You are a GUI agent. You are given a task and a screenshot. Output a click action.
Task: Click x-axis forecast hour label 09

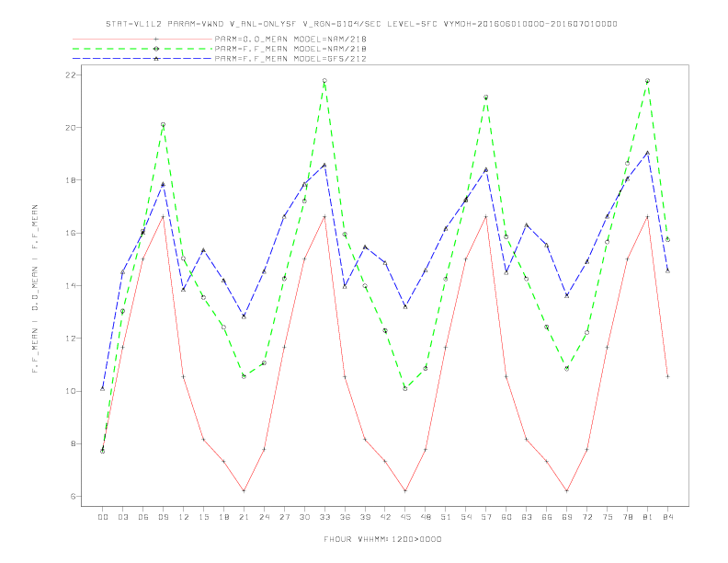coord(163,517)
